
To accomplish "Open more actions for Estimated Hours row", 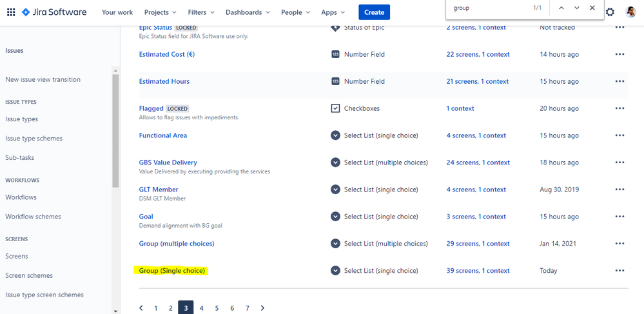I will coord(620,81).
